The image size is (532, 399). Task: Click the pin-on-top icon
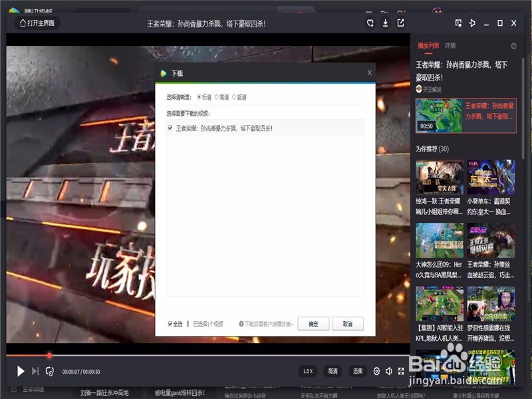click(472, 23)
